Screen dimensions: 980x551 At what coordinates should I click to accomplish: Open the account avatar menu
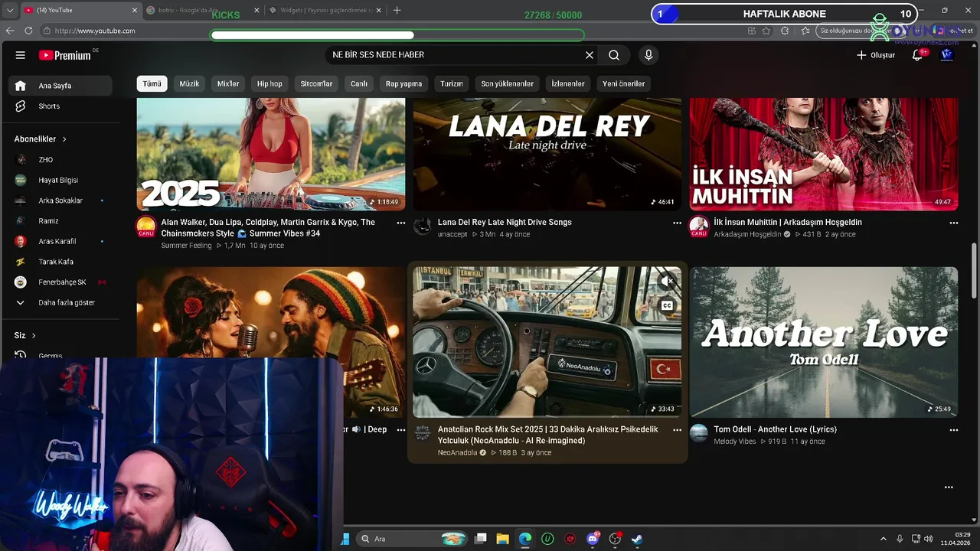[947, 55]
